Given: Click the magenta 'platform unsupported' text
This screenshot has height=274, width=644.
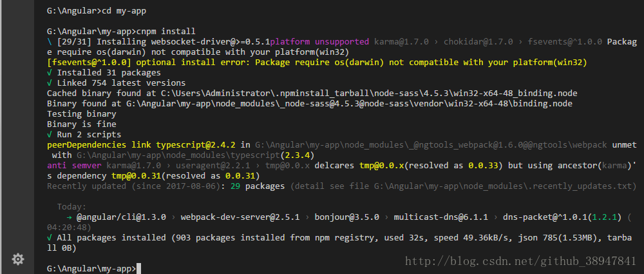Looking at the screenshot, I should pos(319,42).
